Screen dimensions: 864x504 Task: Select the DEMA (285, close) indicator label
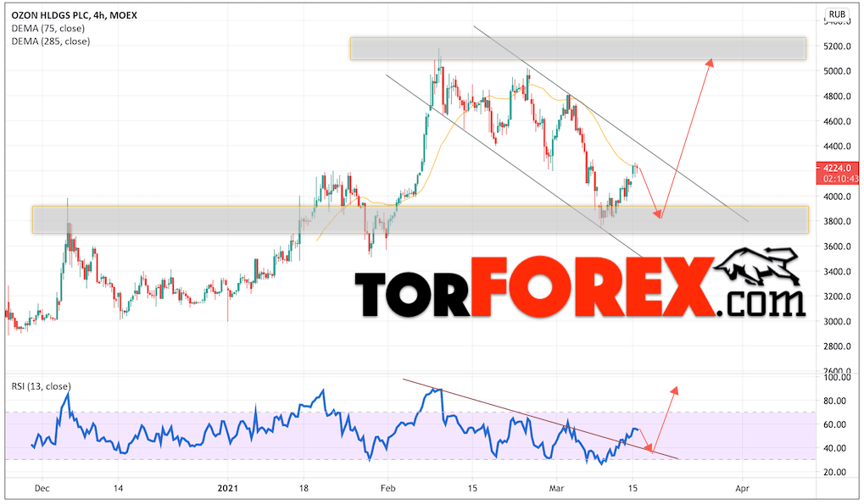(x=51, y=42)
